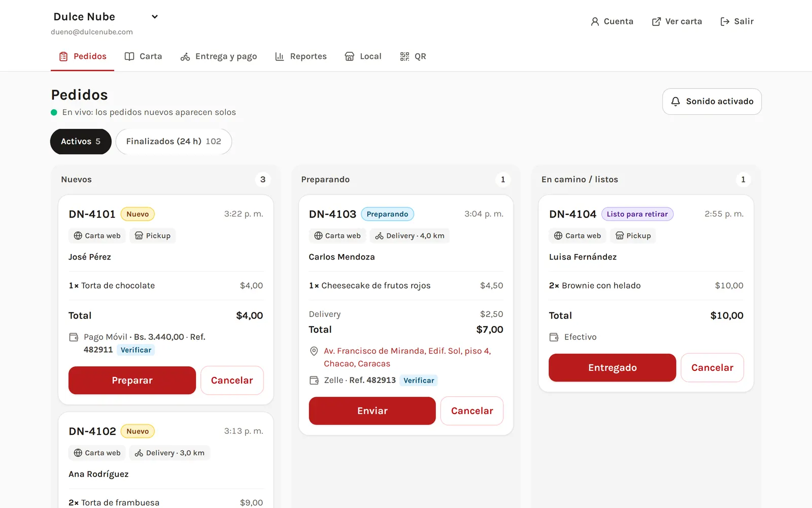Click the user icon beside Cuenta

[x=595, y=21]
